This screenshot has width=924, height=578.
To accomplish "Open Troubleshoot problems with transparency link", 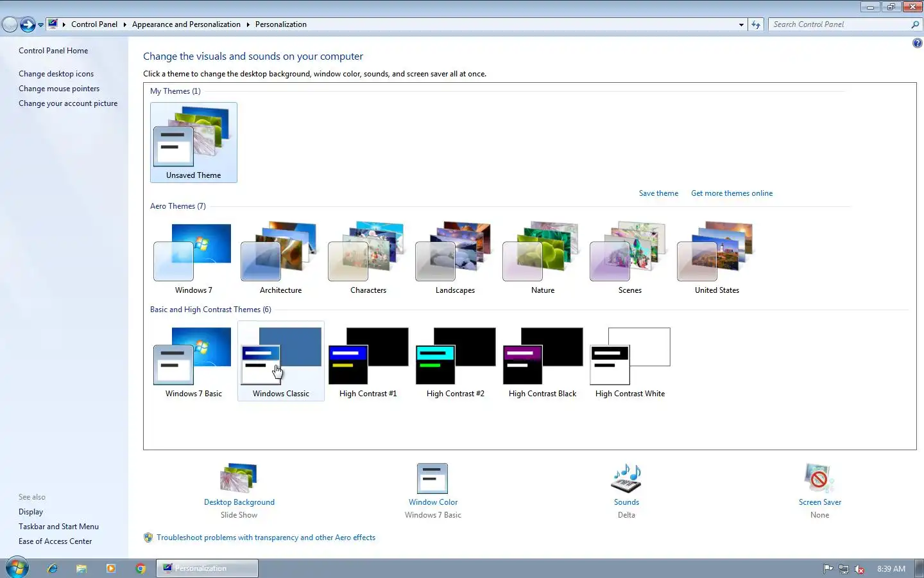I will pyautogui.click(x=266, y=538).
